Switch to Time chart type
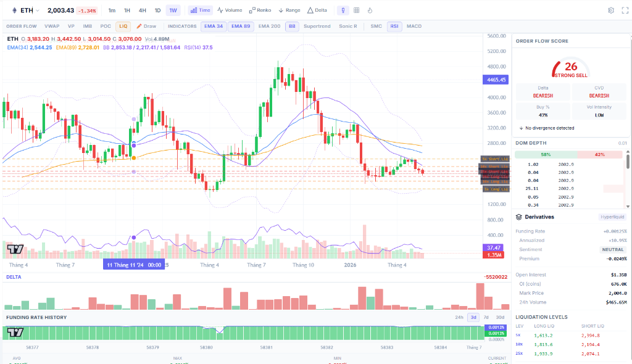This screenshot has height=364, width=632. coord(201,10)
